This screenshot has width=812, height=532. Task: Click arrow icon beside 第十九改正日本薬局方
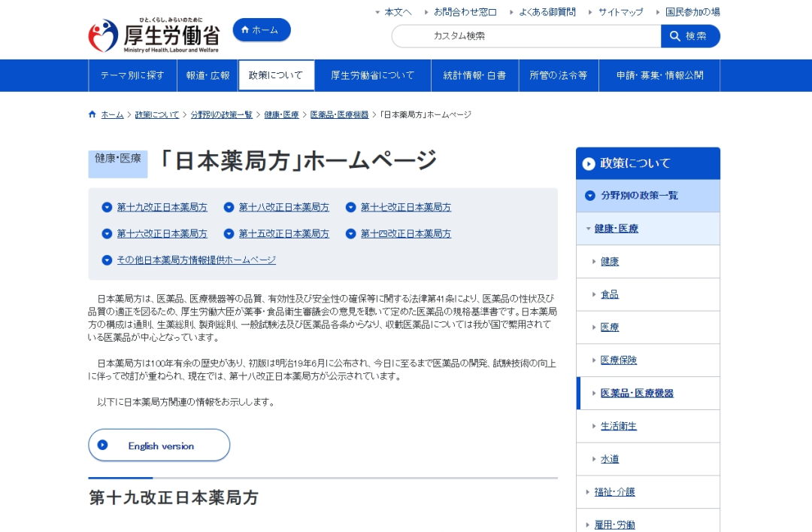(x=107, y=208)
